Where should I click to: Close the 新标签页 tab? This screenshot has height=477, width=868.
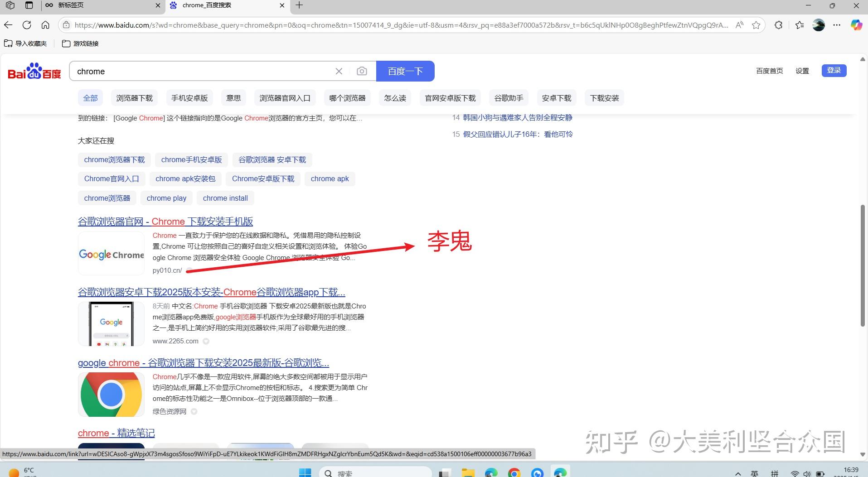pyautogui.click(x=158, y=5)
